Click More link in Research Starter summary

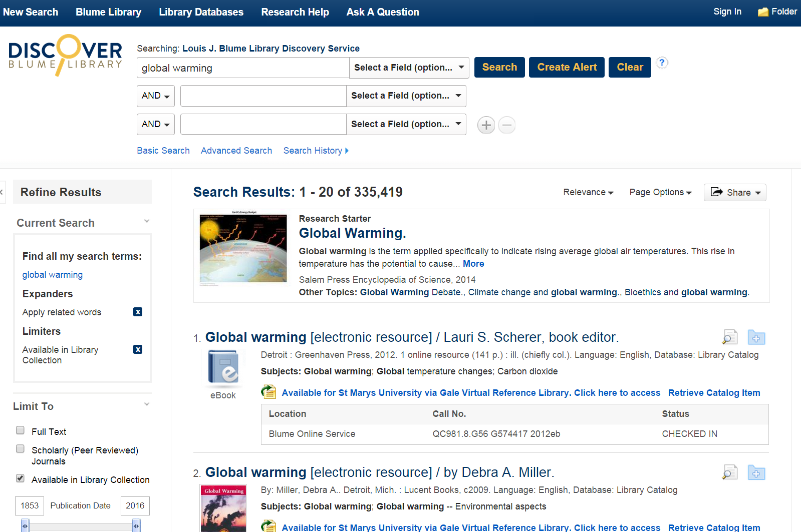pos(473,264)
